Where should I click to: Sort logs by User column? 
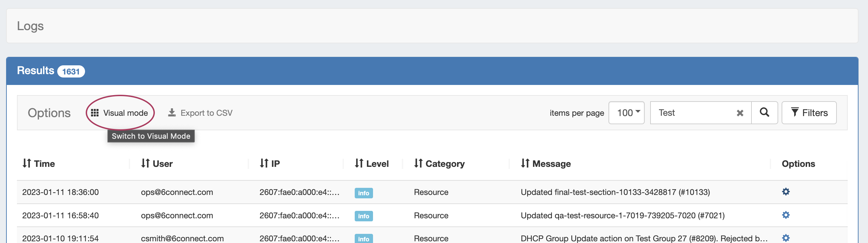coord(157,164)
